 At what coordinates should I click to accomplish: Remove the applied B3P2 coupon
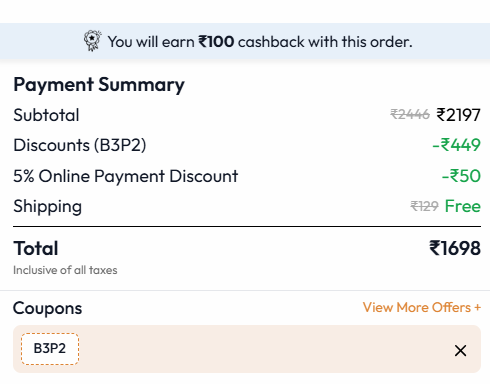coord(460,350)
